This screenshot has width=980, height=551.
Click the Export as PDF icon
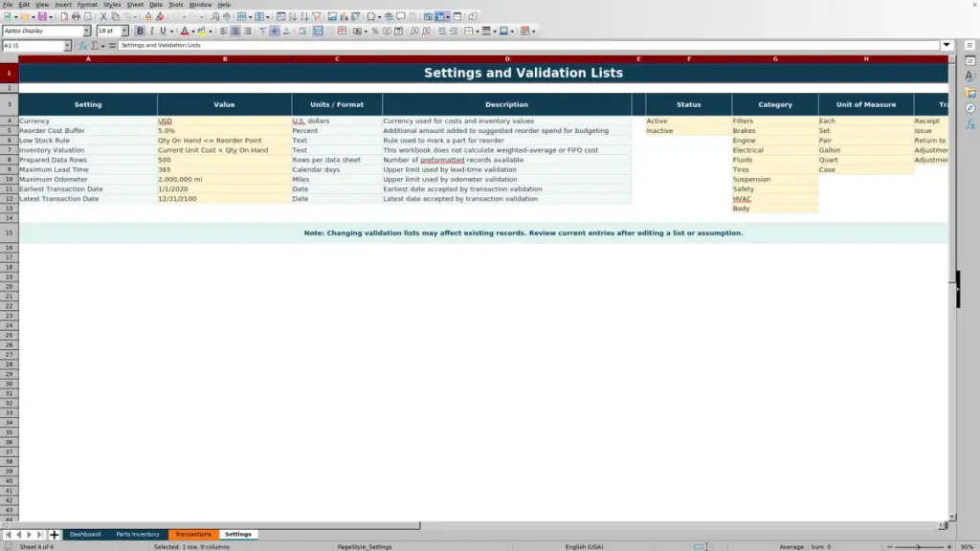(64, 16)
